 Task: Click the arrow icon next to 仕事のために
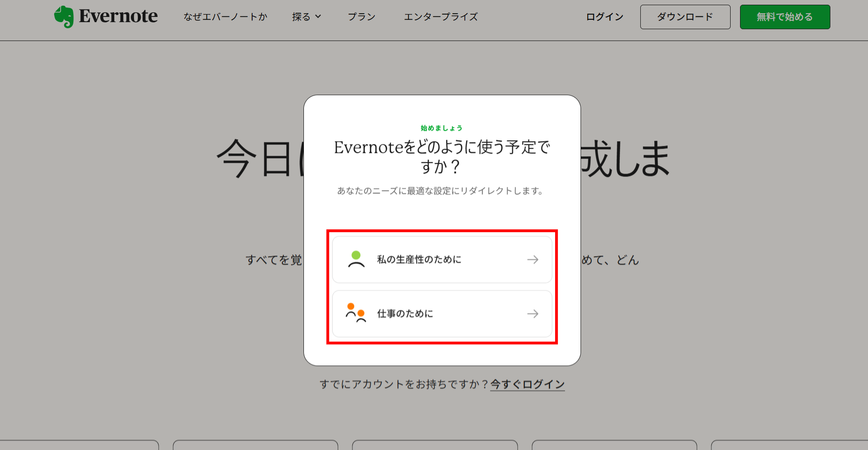533,313
